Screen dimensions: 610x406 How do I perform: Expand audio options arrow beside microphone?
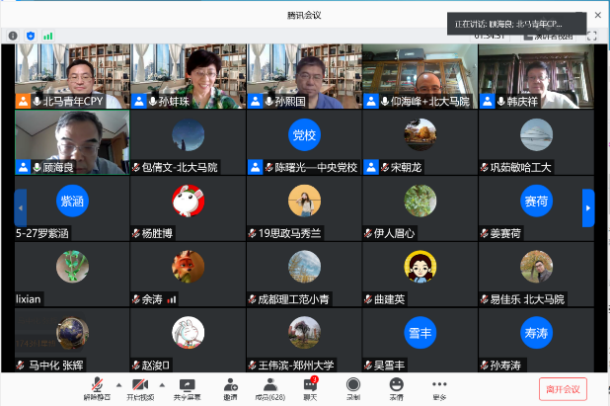coord(118,383)
